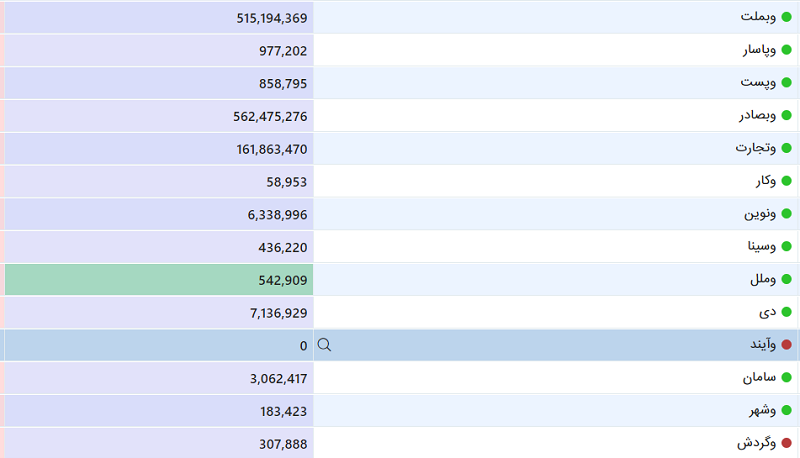This screenshot has width=800, height=458.
Task: Click the magnifier icon in وآیند row
Action: [x=324, y=345]
